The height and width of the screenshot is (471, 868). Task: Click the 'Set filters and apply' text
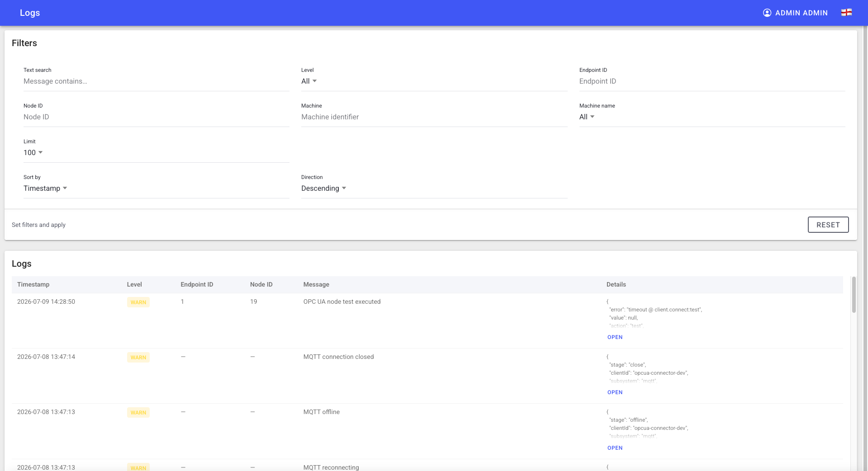[x=38, y=225]
